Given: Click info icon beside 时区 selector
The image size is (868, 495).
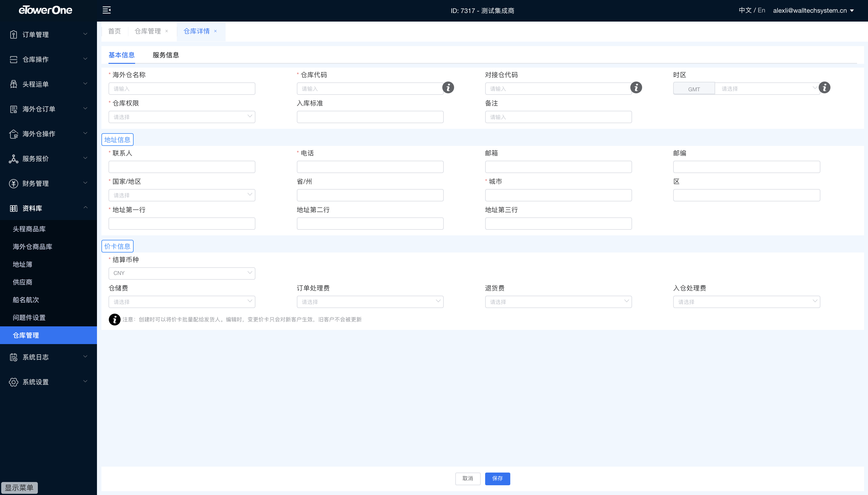Looking at the screenshot, I should [x=825, y=88].
